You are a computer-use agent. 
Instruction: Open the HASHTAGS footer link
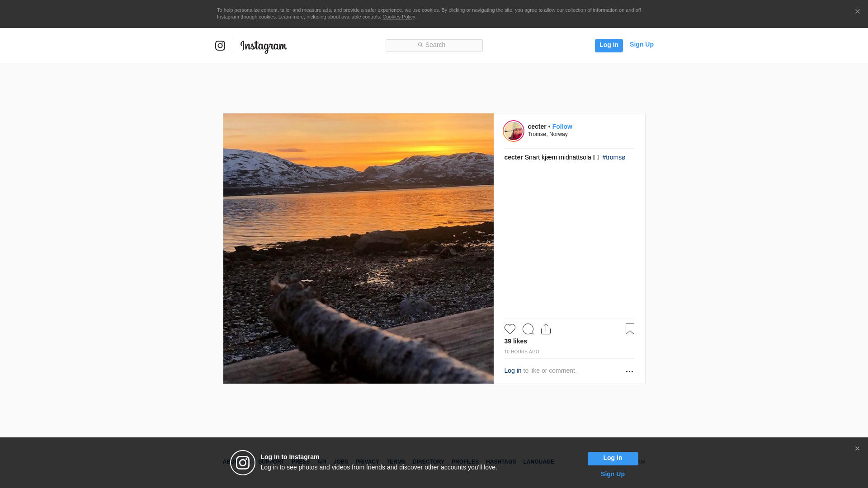pyautogui.click(x=500, y=462)
